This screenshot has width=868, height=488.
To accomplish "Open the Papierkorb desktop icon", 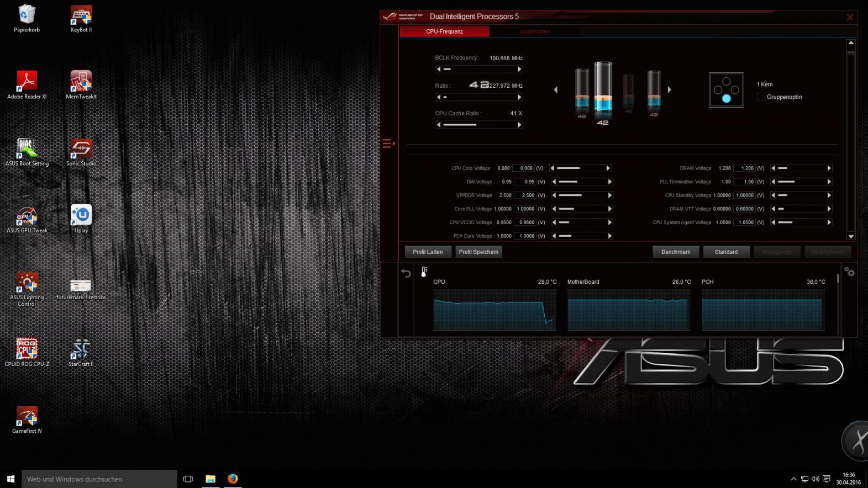I will [x=27, y=18].
